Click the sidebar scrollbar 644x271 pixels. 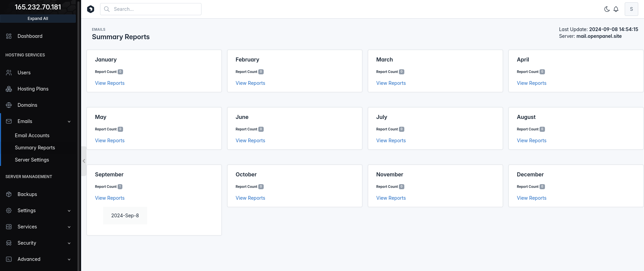(79, 135)
